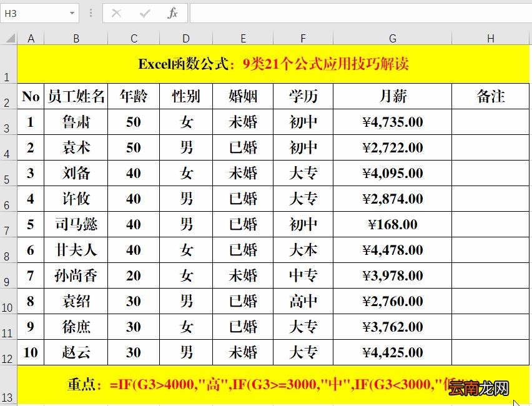Click the '大本' education cell
Image resolution: width=532 pixels, height=406 pixels.
pyautogui.click(x=303, y=250)
